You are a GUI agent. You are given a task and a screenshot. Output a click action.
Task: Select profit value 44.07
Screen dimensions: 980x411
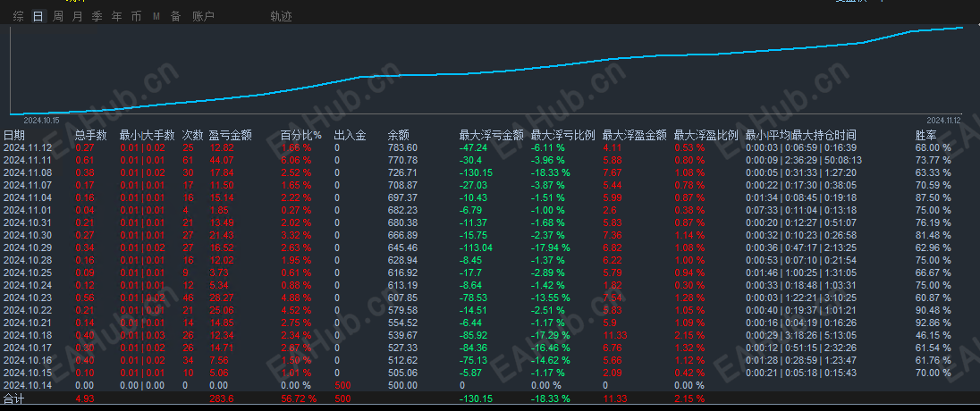coord(221,161)
